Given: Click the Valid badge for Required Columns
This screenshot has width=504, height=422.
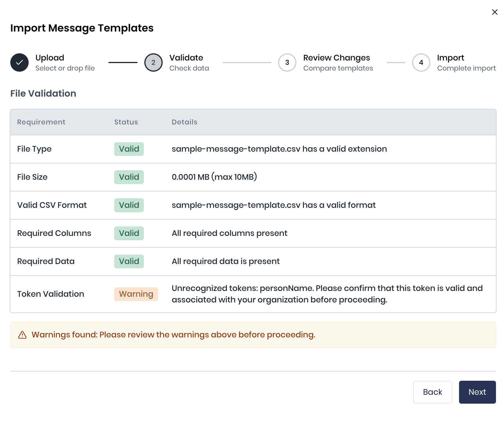Looking at the screenshot, I should click(x=129, y=233).
